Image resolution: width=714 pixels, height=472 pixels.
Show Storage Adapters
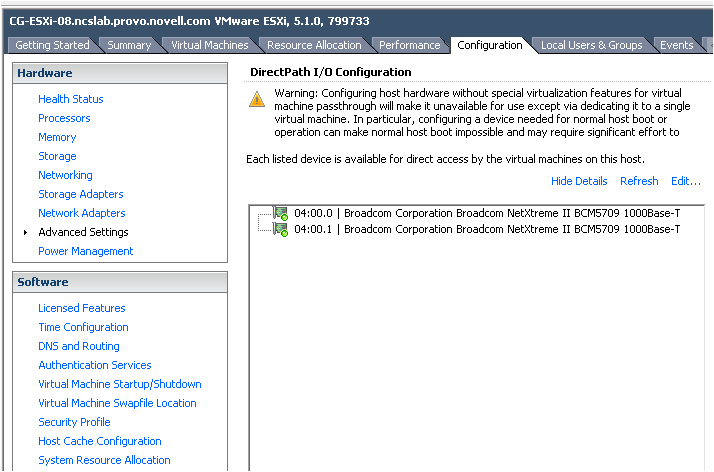click(81, 194)
